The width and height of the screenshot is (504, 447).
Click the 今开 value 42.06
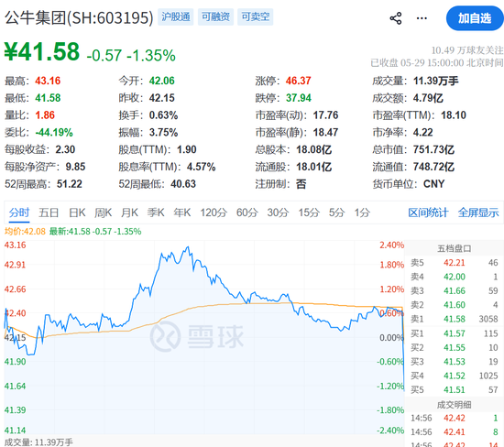click(x=161, y=81)
